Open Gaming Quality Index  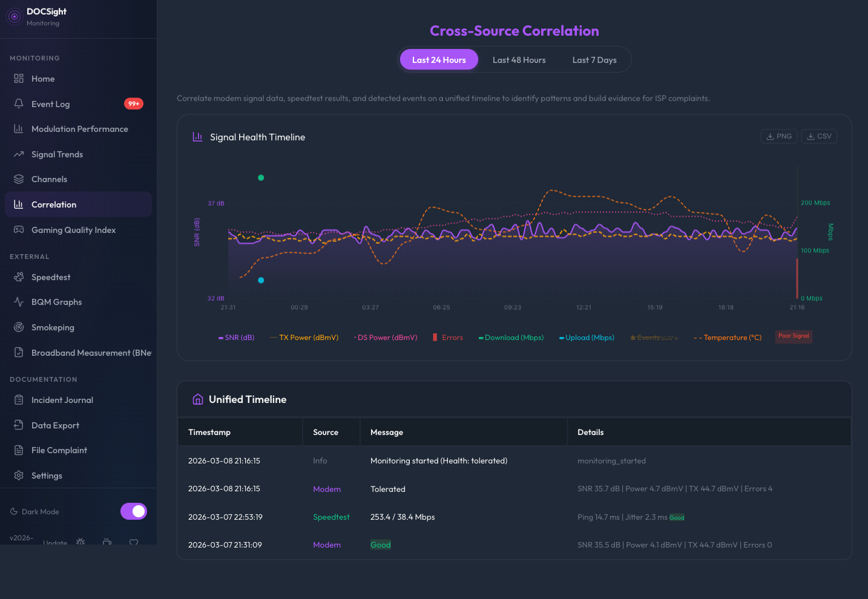(x=73, y=229)
